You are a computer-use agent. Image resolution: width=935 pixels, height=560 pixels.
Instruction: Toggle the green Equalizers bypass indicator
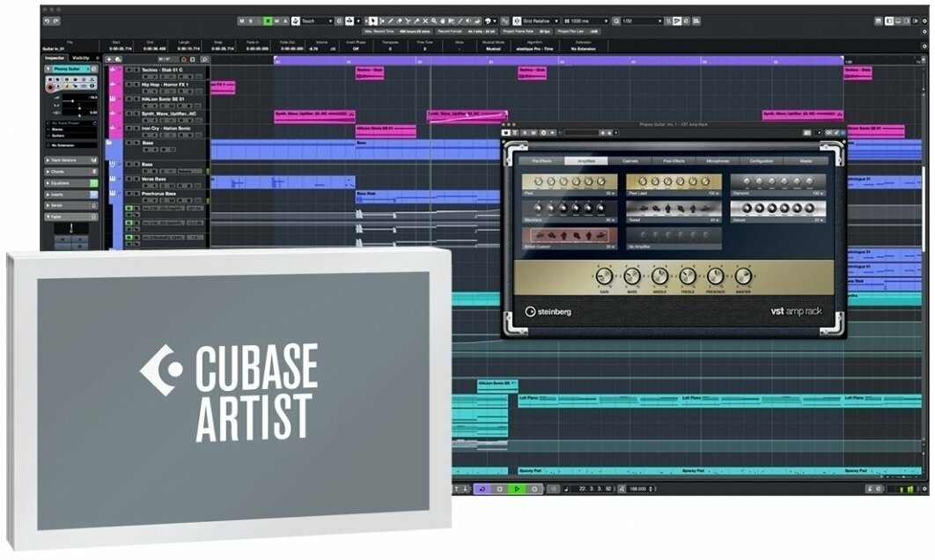(93, 183)
